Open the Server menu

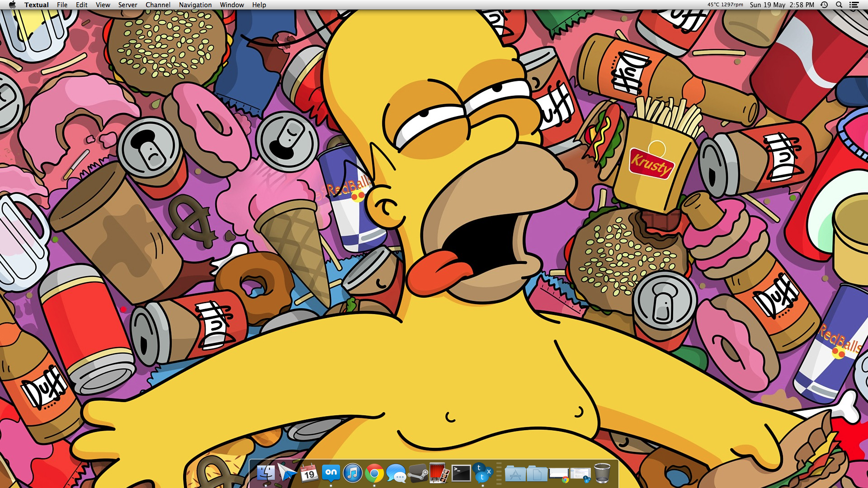[127, 5]
